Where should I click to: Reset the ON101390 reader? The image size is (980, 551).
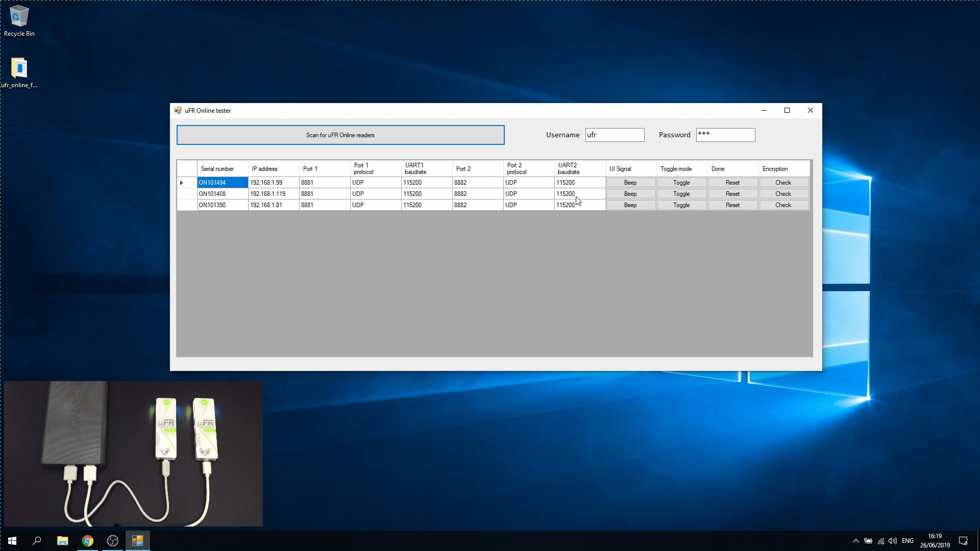[732, 205]
